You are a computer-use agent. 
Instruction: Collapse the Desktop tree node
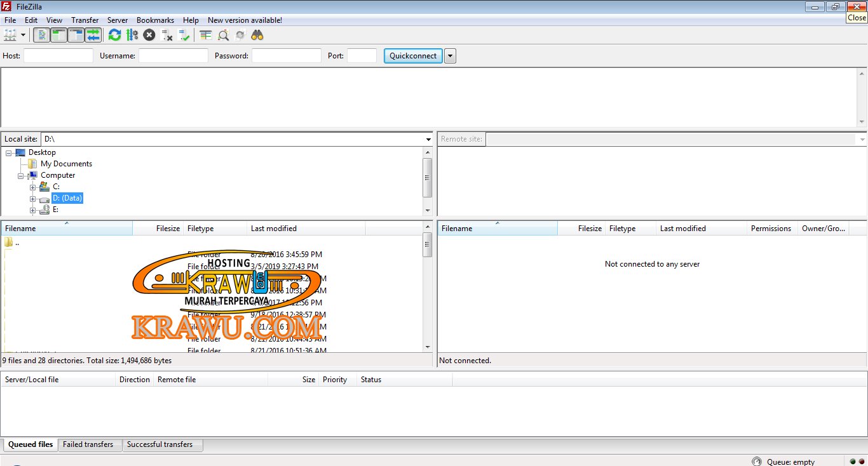point(9,152)
